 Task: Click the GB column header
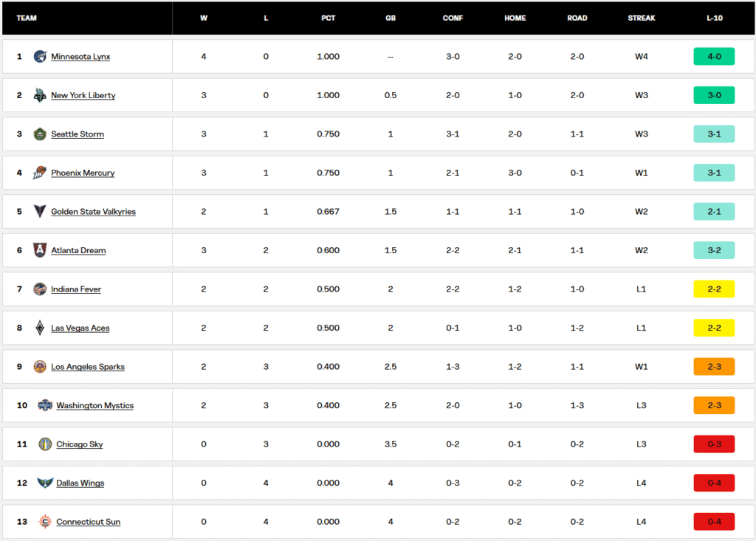click(x=391, y=18)
